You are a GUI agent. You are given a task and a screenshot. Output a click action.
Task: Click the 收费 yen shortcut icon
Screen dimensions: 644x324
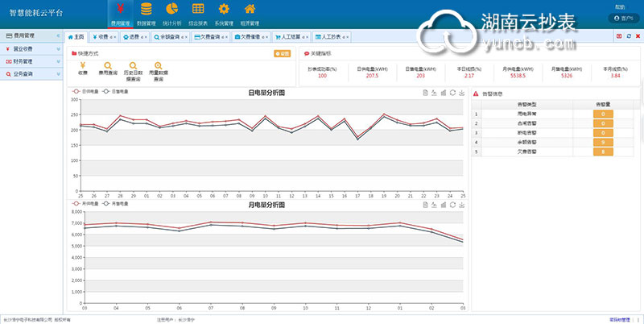(x=82, y=66)
